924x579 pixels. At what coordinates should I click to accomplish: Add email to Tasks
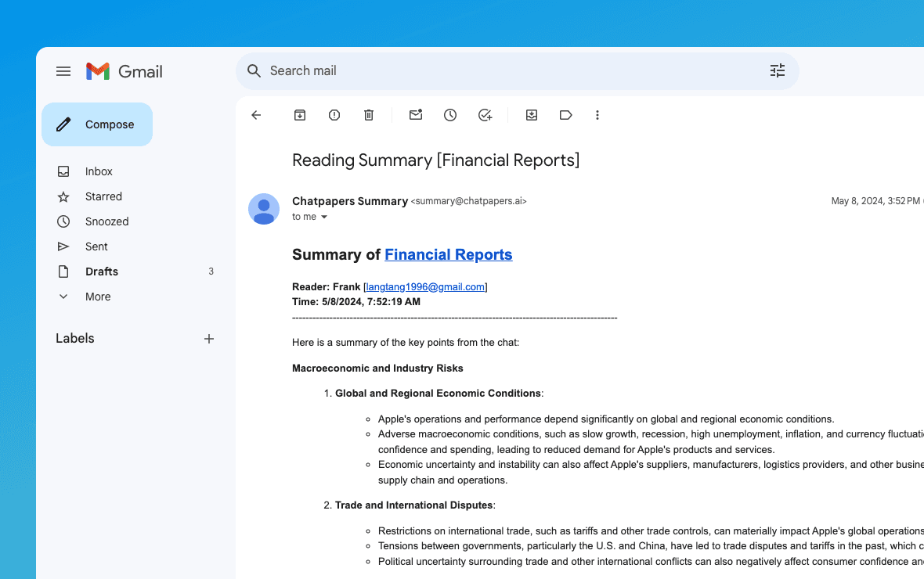coord(485,115)
